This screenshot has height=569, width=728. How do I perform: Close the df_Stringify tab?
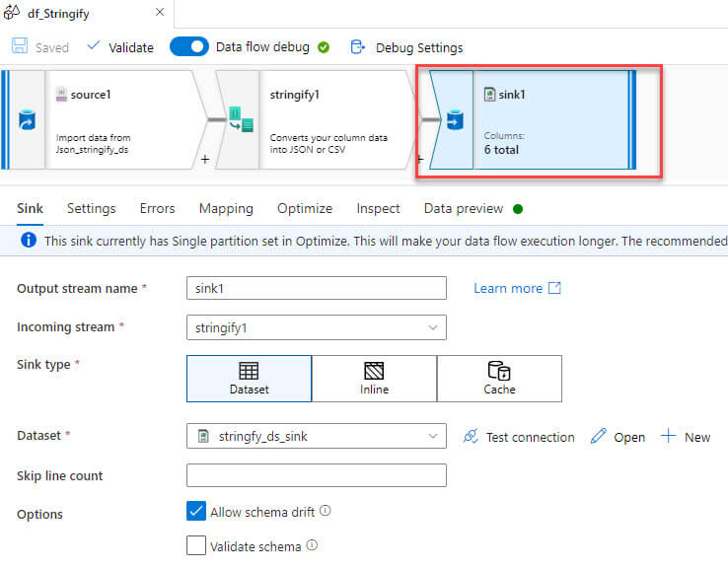pyautogui.click(x=161, y=13)
